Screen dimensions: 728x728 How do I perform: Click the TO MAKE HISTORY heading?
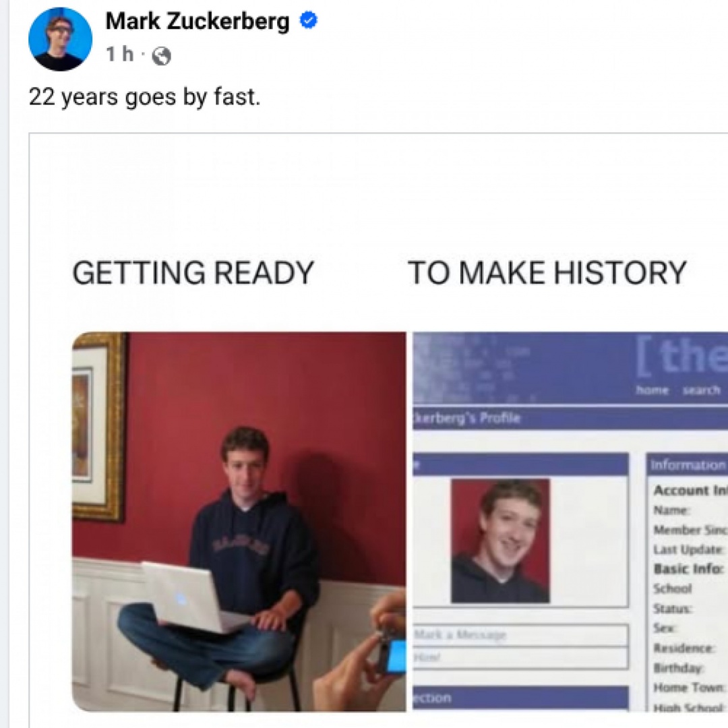click(547, 272)
